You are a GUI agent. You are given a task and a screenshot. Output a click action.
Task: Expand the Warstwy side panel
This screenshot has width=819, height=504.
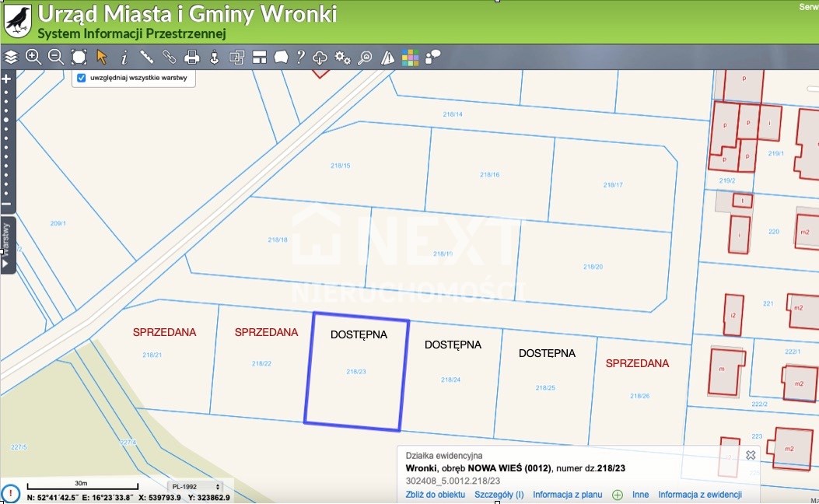(7, 245)
